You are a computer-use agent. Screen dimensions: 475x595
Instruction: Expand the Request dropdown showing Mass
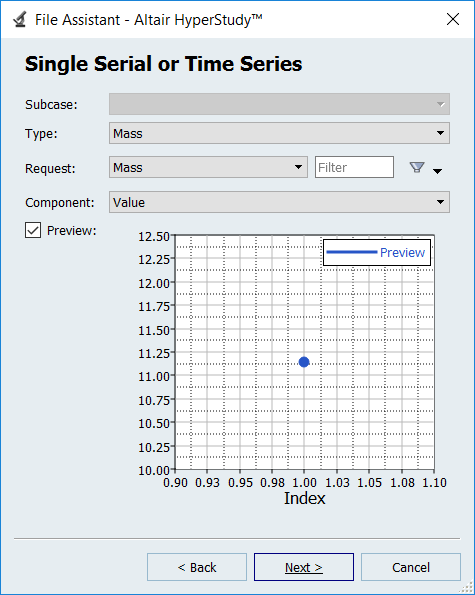click(x=208, y=167)
